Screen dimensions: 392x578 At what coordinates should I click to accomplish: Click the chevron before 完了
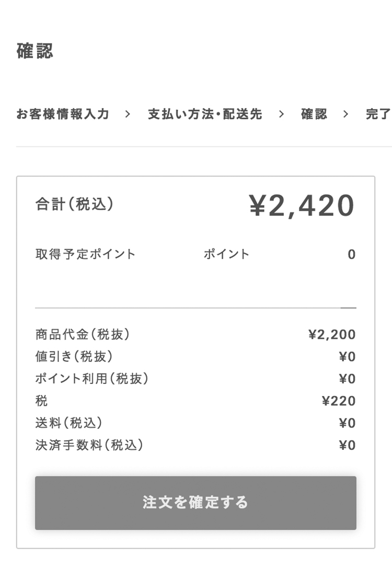(345, 114)
